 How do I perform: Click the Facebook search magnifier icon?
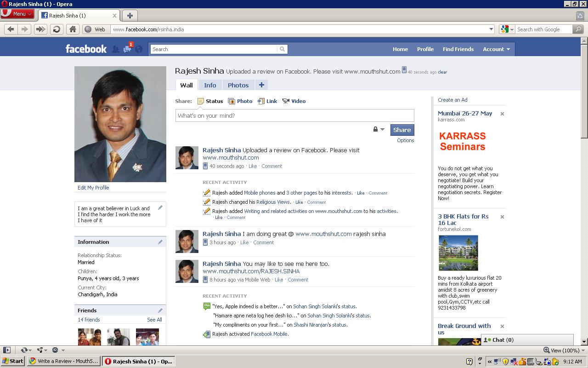click(x=283, y=49)
